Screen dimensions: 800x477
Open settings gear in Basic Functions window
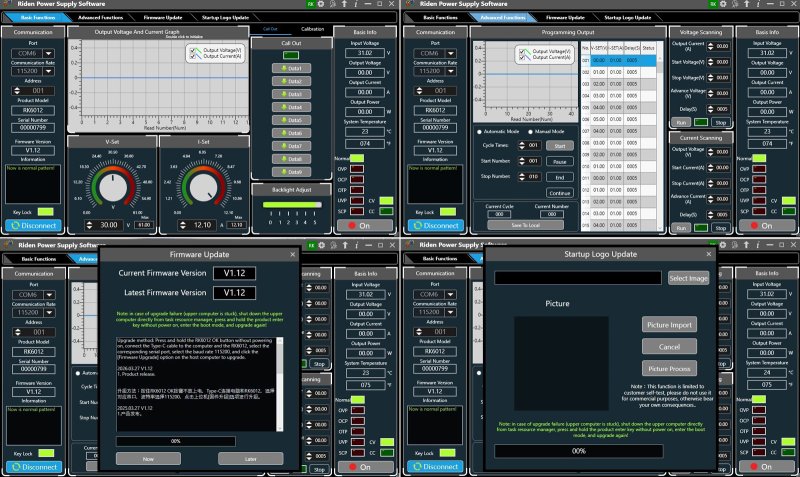pos(321,4)
